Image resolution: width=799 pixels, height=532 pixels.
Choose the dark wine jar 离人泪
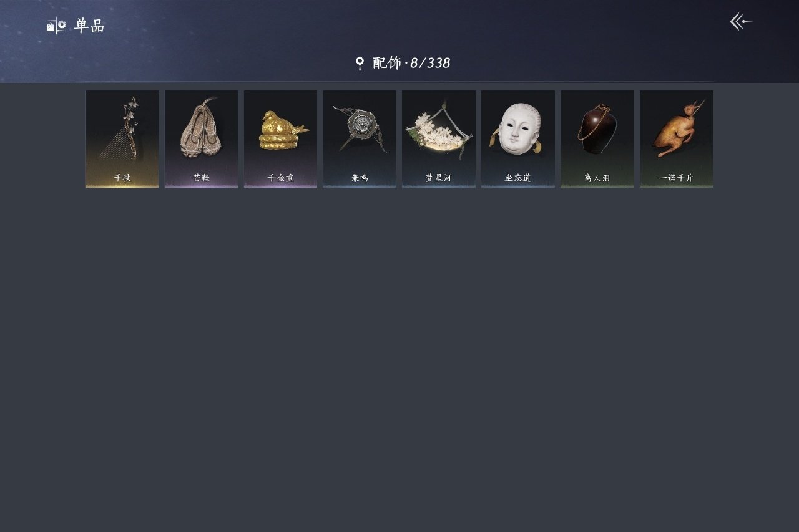point(597,139)
